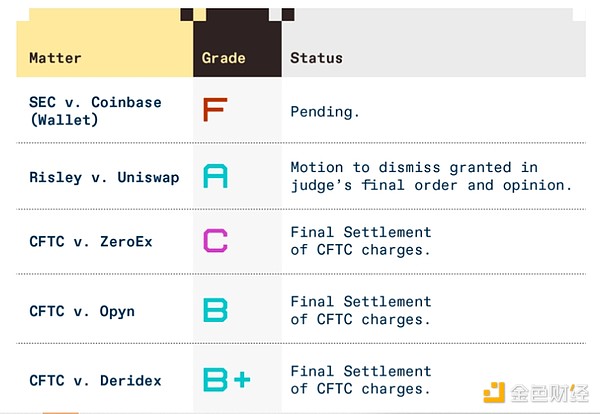Click the Final Settlement status for Deridex

[360, 380]
